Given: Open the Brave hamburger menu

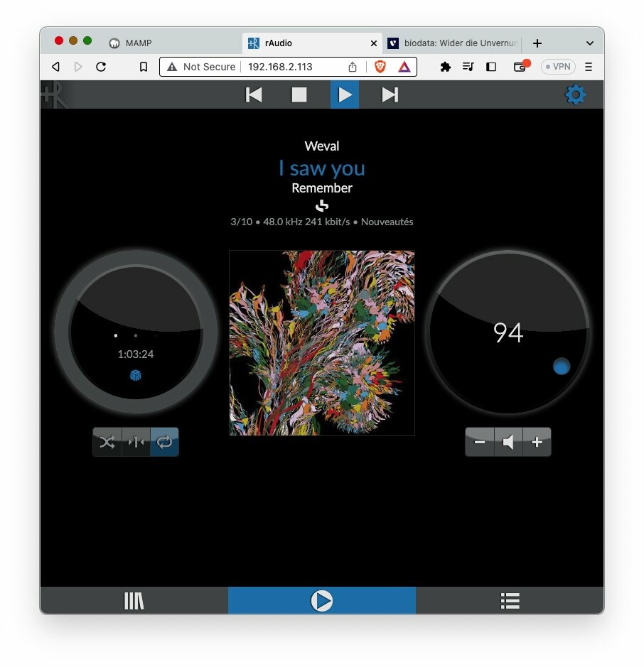Looking at the screenshot, I should tap(589, 67).
